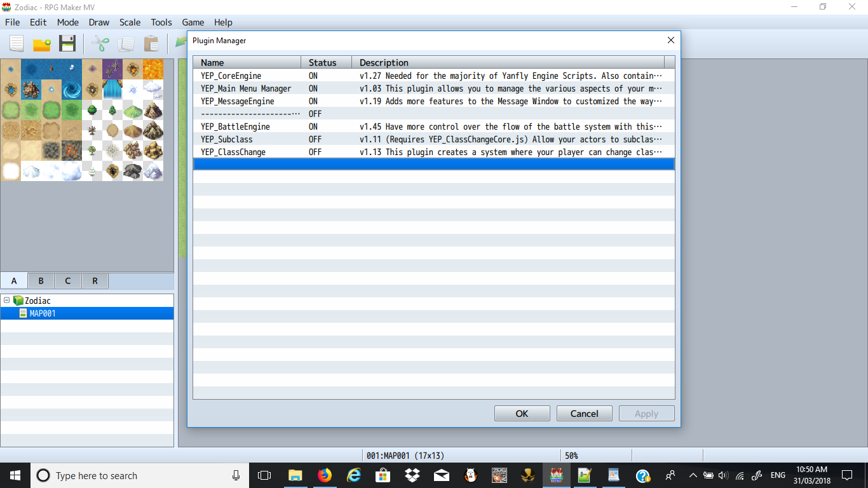Close the Plugin Manager dialog
868x488 pixels.
click(671, 41)
